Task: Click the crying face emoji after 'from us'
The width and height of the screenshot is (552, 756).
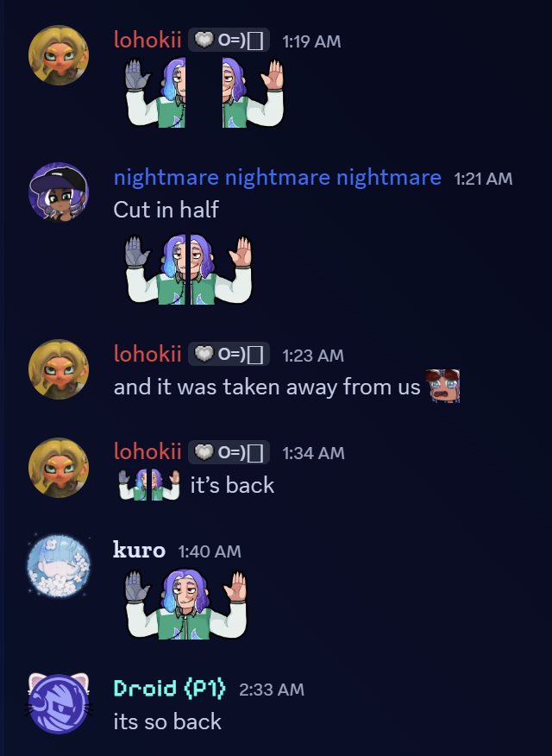Action: click(443, 386)
